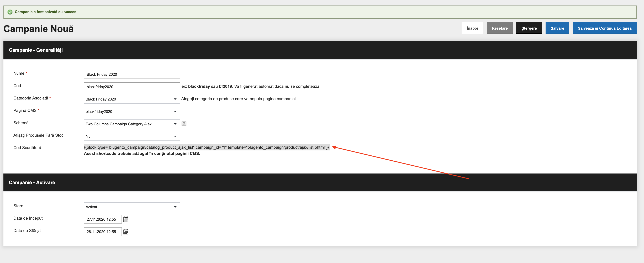Screen dimensions: 644x263
Task: Click the Ștergere button
Action: pyautogui.click(x=529, y=28)
